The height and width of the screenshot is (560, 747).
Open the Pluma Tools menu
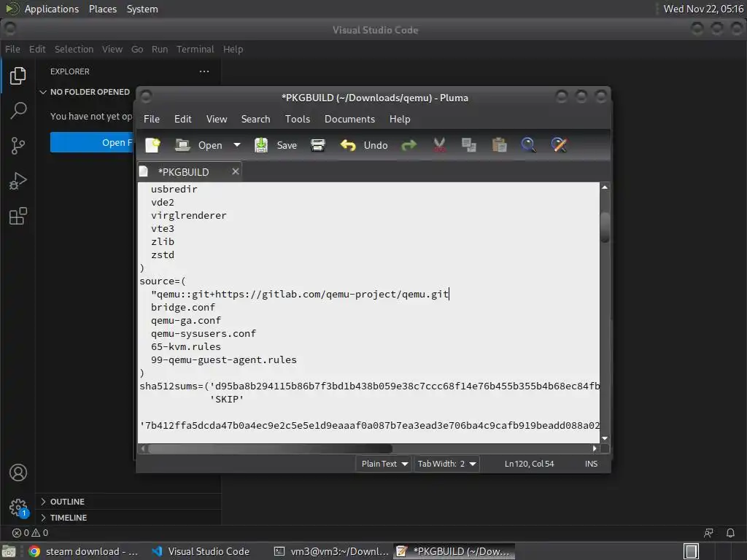point(298,119)
